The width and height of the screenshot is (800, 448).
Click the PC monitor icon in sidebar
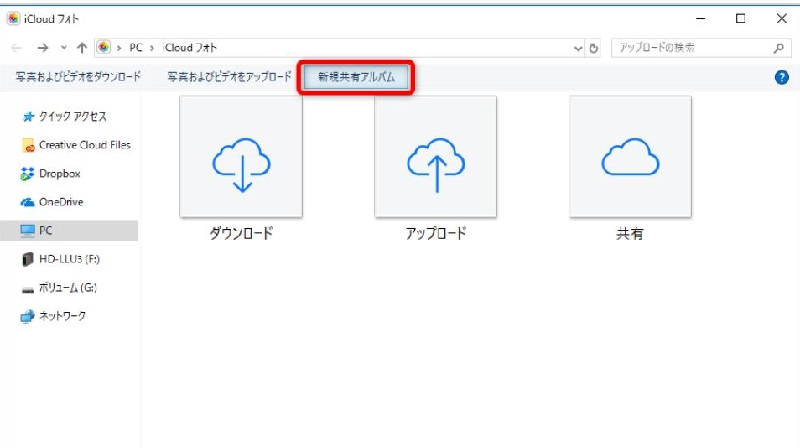pyautogui.click(x=28, y=231)
